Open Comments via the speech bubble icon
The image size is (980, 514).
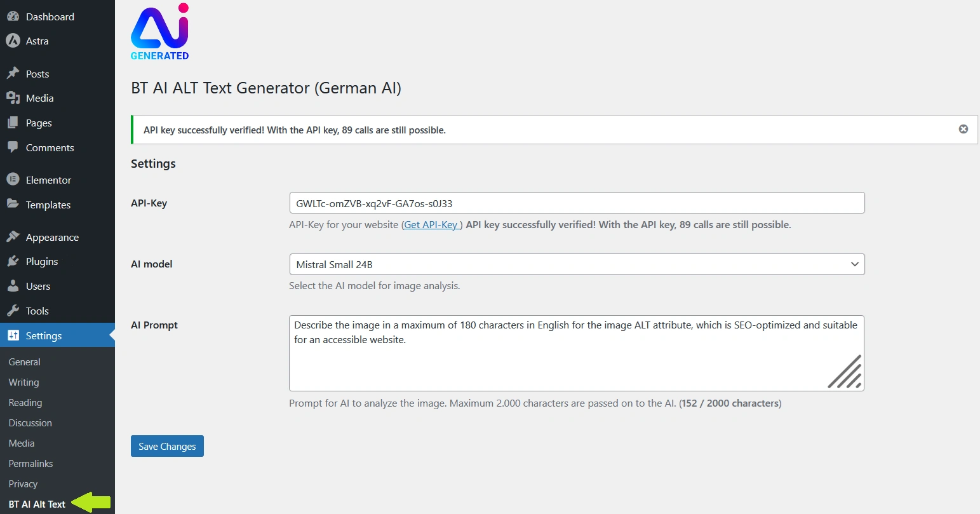tap(13, 147)
